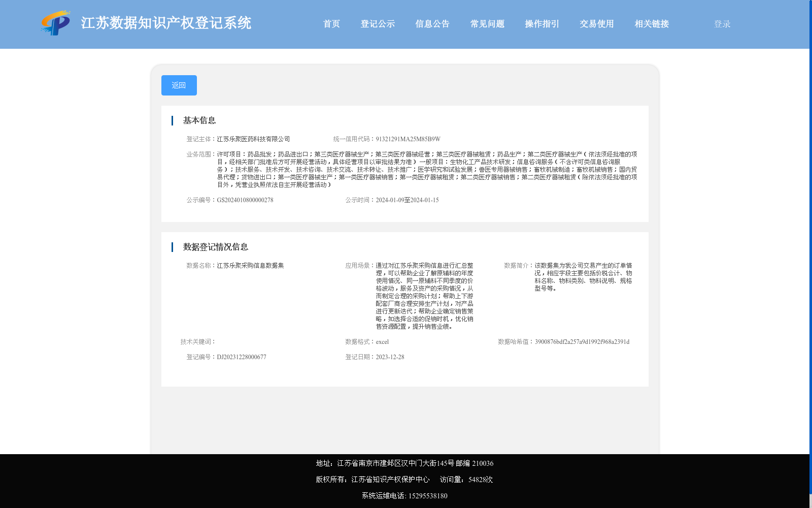
Task: Open the 相关链接 menu item
Action: (x=652, y=24)
